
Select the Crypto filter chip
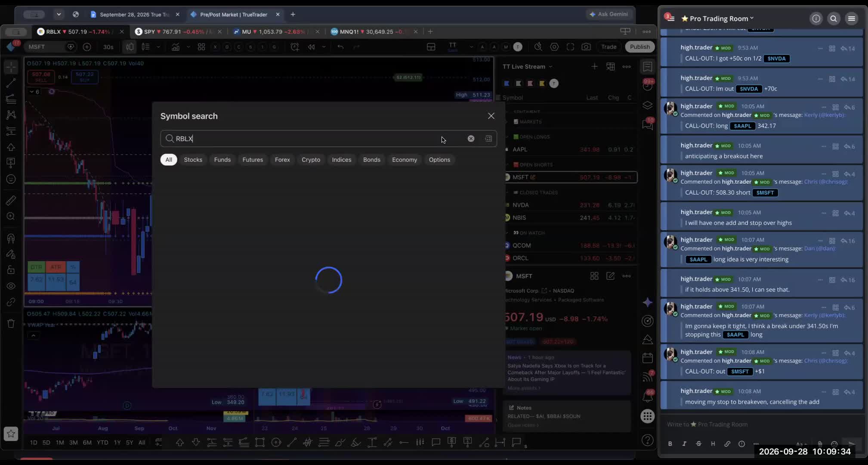tap(311, 160)
